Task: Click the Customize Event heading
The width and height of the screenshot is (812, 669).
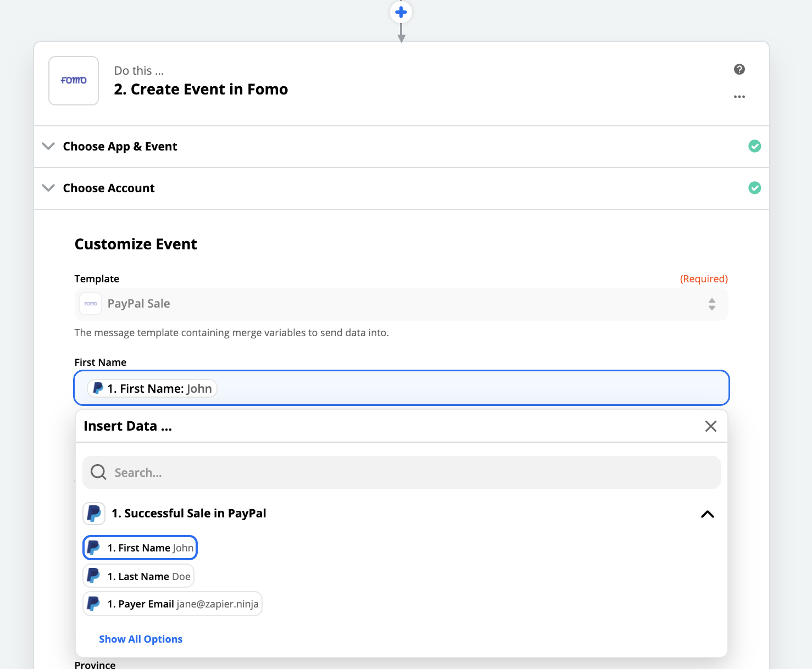Action: (136, 244)
